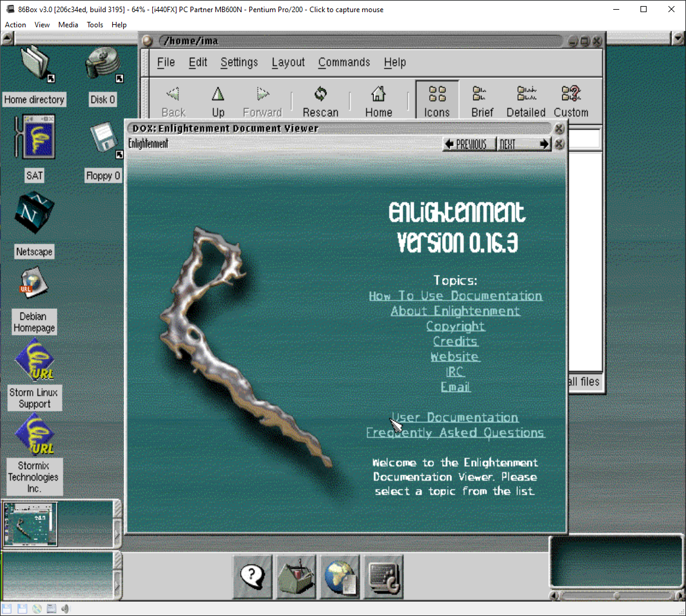686x616 pixels.
Task: Open the Email topic link
Action: coord(456,387)
